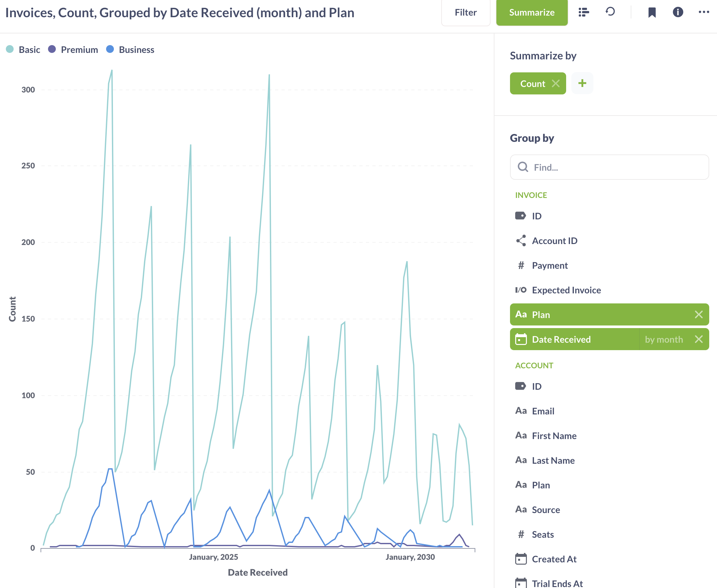The image size is (717, 588).
Task: Group results by Account ID
Action: [x=554, y=240]
